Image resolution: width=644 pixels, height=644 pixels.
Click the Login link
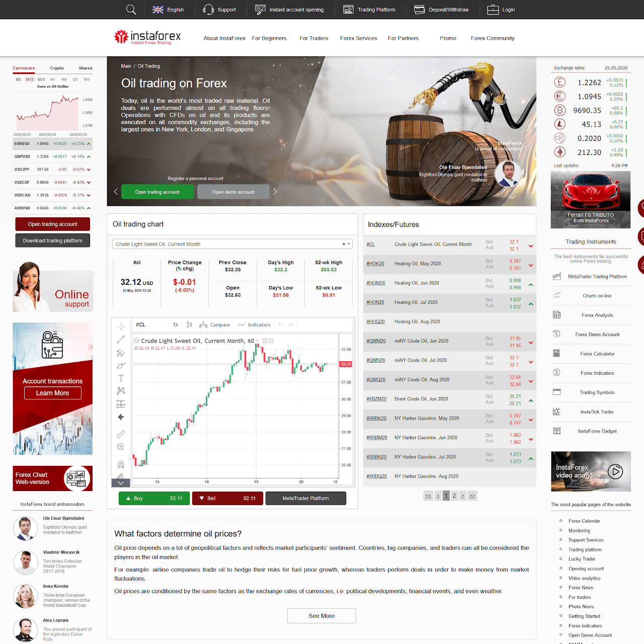click(501, 10)
